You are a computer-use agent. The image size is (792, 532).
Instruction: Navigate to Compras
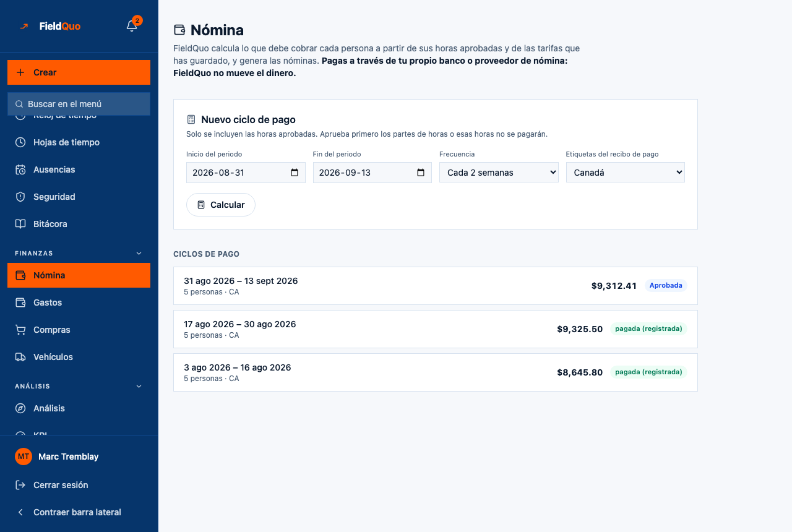click(x=79, y=330)
